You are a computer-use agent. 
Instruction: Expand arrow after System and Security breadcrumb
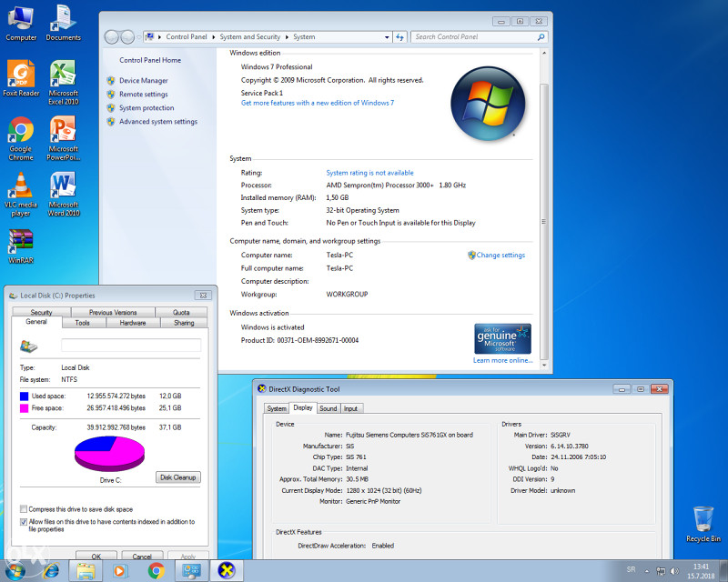(x=287, y=37)
